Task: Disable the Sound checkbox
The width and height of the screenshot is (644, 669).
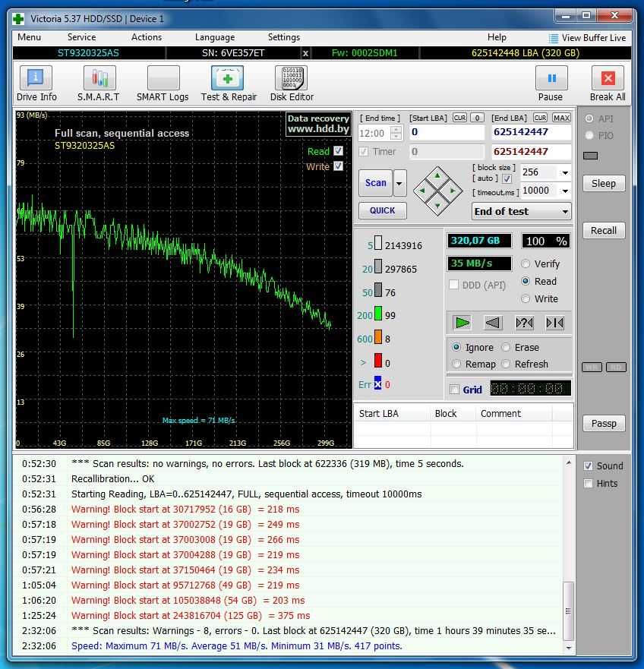Action: tap(588, 466)
